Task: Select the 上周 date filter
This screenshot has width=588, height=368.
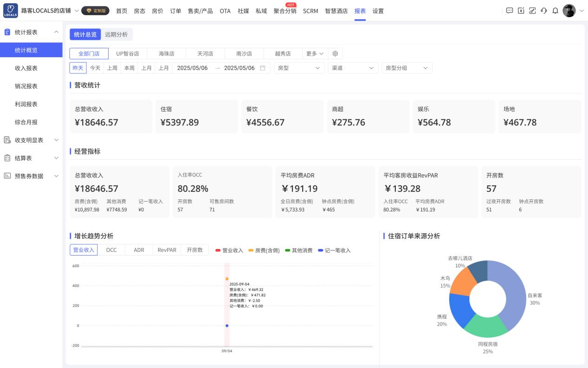Action: pos(112,68)
